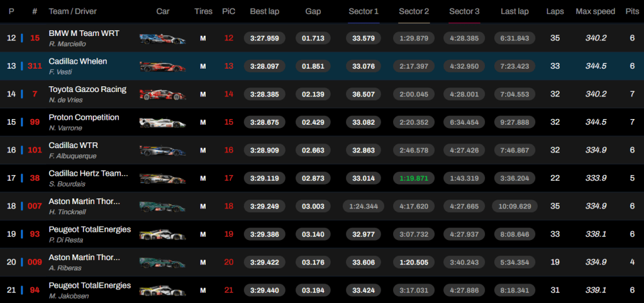
Task: Click the M tire label in Proton Competition row
Action: coord(203,122)
